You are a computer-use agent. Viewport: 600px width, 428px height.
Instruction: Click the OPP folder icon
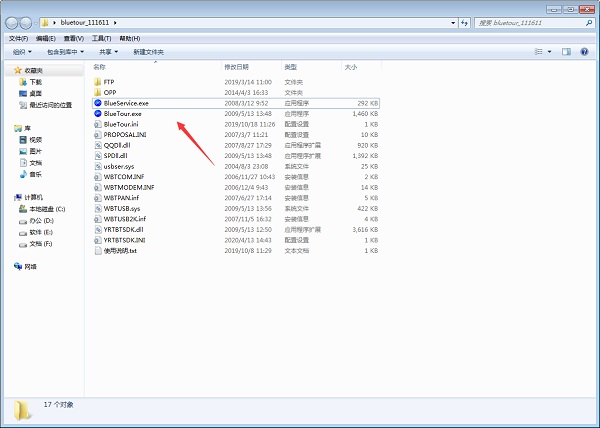click(x=97, y=92)
